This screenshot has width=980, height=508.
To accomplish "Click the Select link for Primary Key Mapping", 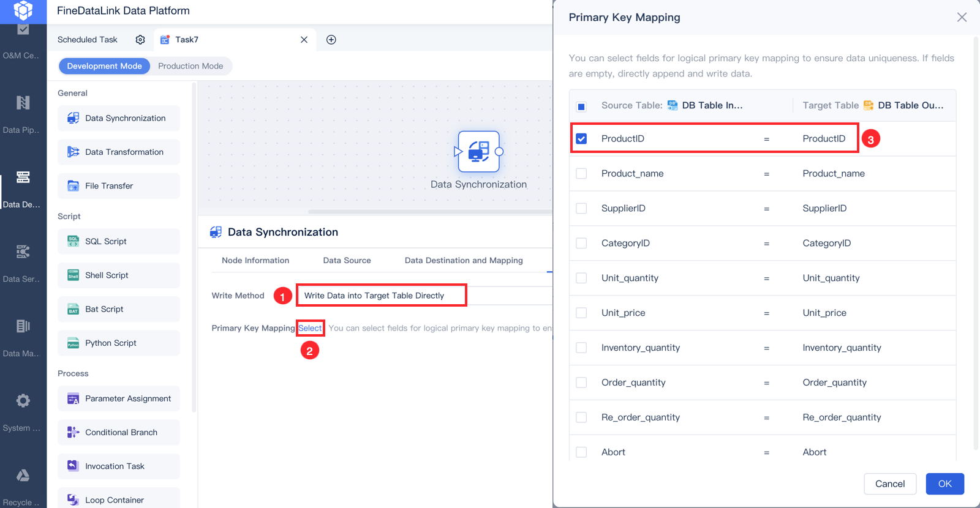I will (x=310, y=328).
